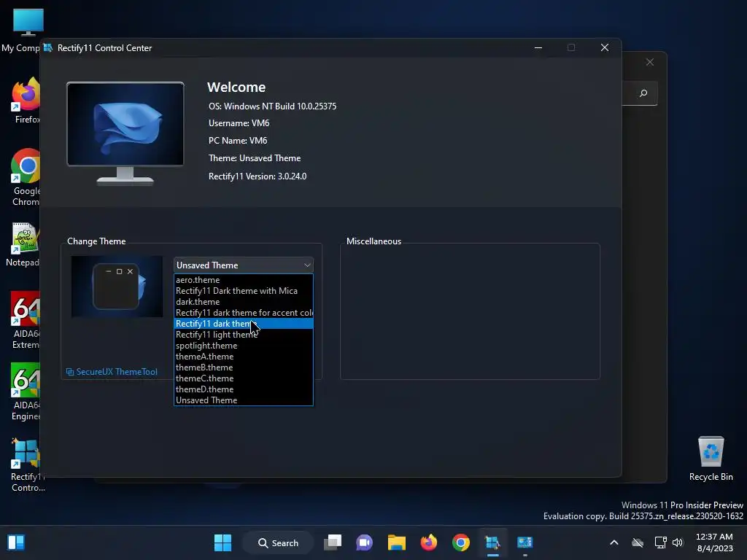Click the monitor picture beside Welcome
The width and height of the screenshot is (747, 560).
point(125,133)
